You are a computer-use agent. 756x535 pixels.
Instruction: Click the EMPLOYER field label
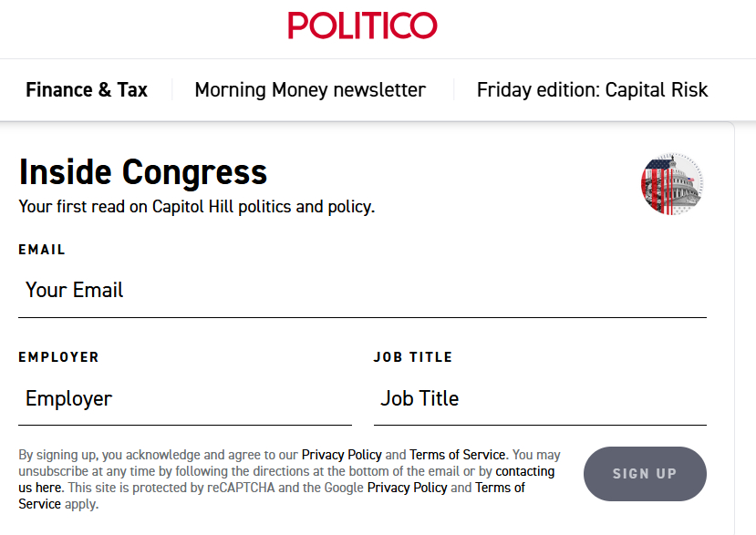58,357
